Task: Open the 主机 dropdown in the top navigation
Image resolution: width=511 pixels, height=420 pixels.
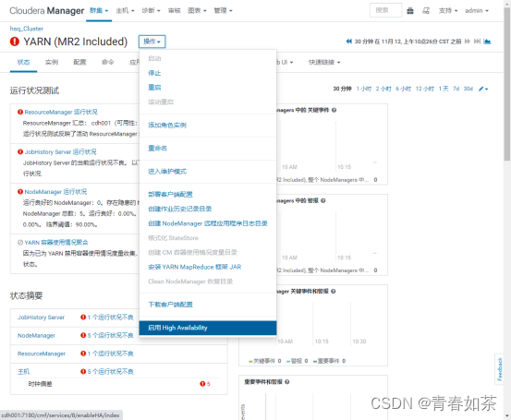Action: point(125,11)
